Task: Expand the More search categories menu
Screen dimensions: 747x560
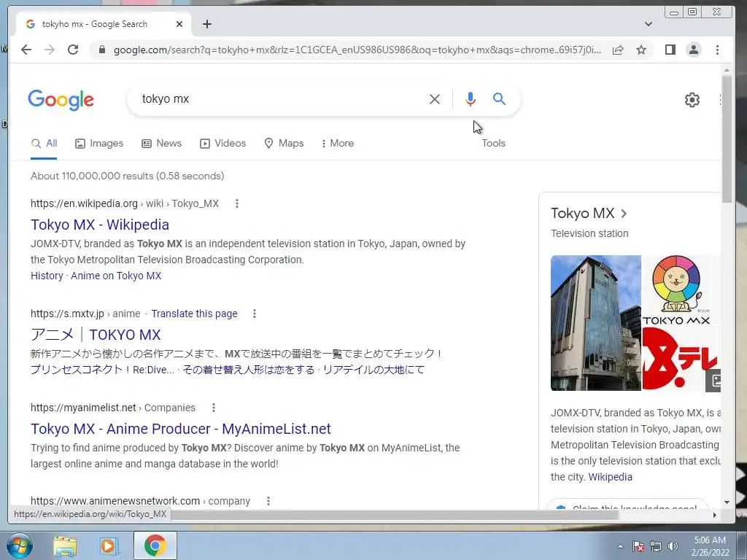Action: pyautogui.click(x=338, y=144)
